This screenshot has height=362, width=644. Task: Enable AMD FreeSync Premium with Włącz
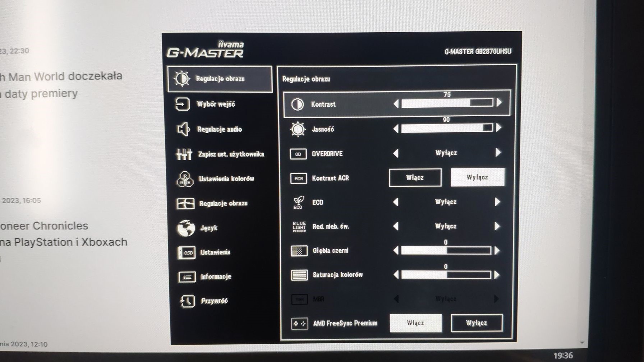click(x=416, y=323)
